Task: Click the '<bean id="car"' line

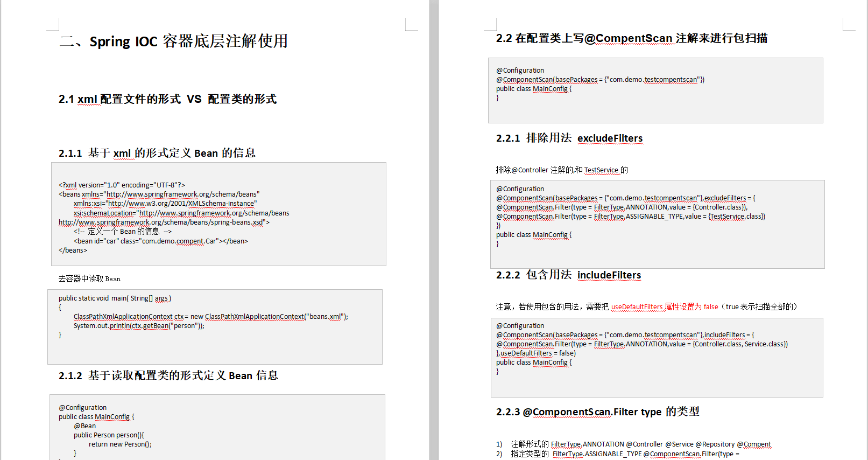Action: point(161,241)
